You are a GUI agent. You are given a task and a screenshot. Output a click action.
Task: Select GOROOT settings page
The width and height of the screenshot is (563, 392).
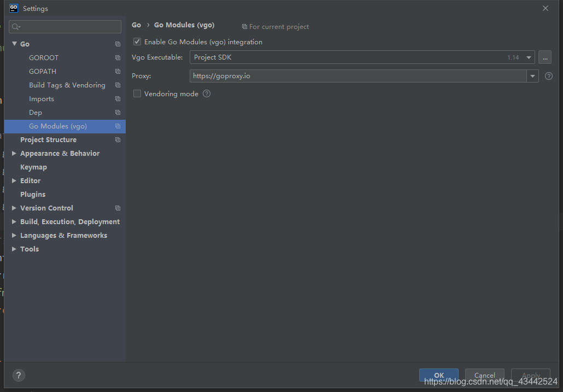(x=43, y=58)
